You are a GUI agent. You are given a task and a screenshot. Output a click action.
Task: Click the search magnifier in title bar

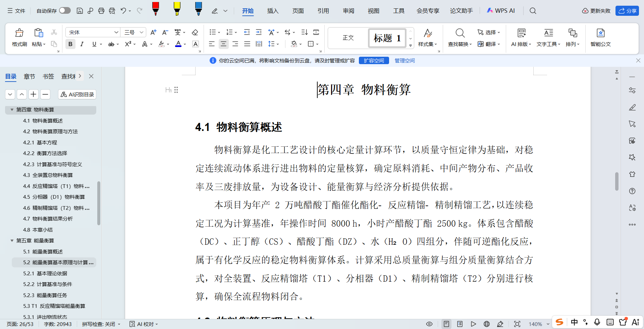[533, 11]
